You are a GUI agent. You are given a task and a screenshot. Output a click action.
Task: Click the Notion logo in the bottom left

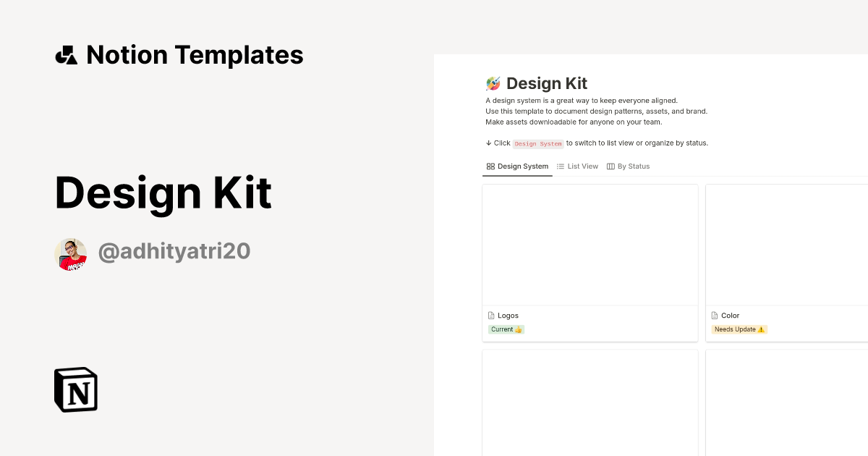[x=75, y=389]
